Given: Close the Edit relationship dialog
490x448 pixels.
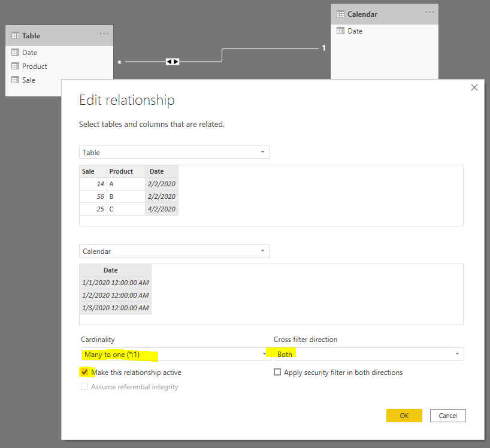Looking at the screenshot, I should (x=474, y=87).
